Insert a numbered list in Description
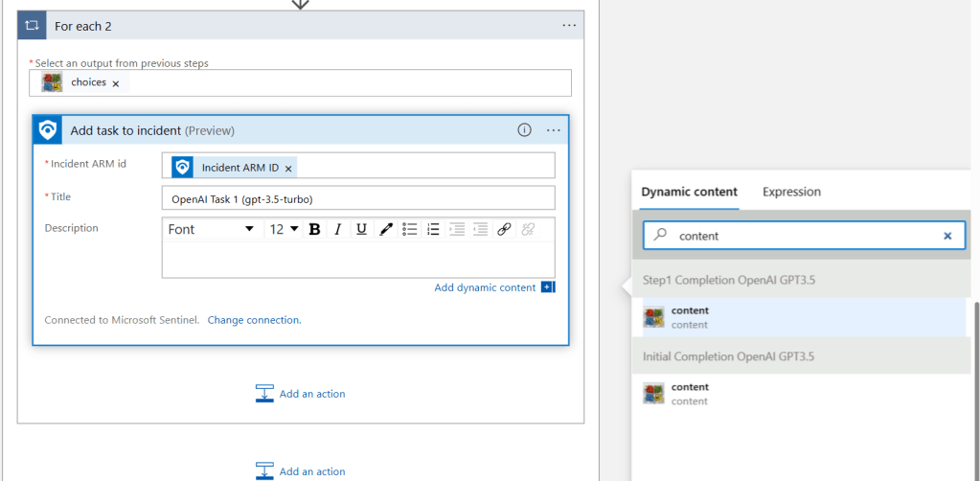This screenshot has height=481, width=980. 433,229
